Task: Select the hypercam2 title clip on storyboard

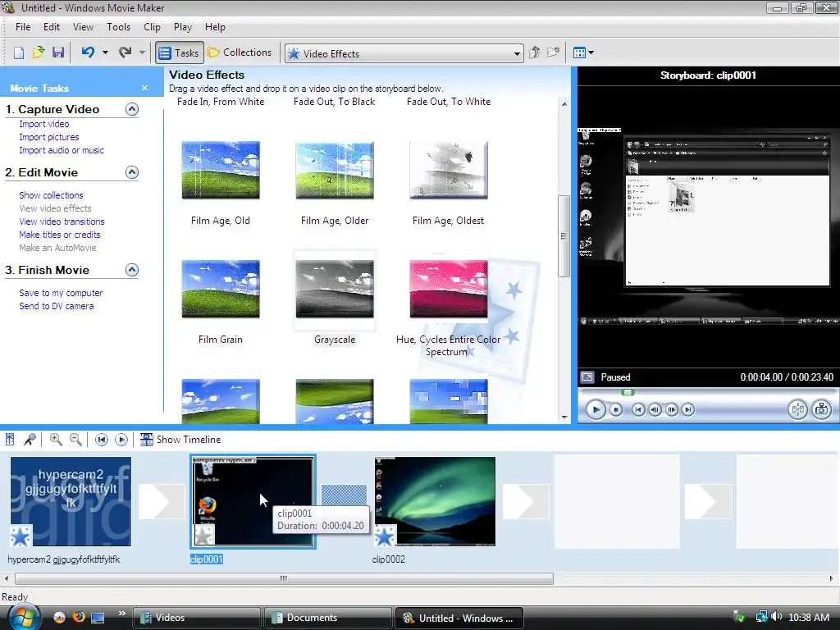Action: coord(71,501)
